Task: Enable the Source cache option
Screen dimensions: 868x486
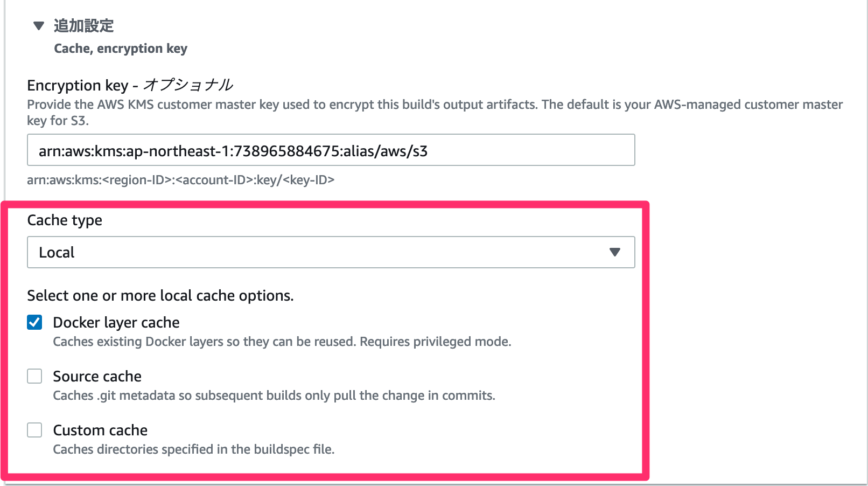Action: [x=34, y=376]
